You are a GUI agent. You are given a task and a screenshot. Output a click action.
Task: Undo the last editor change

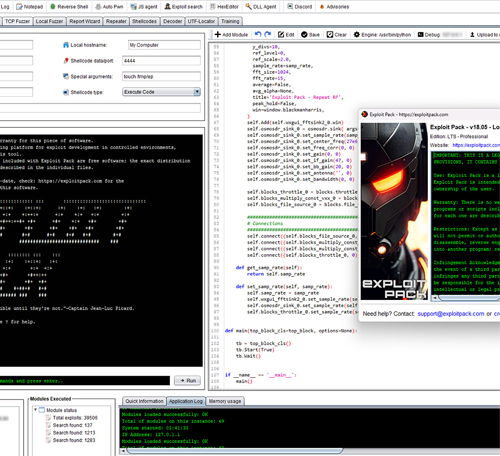[x=258, y=34]
